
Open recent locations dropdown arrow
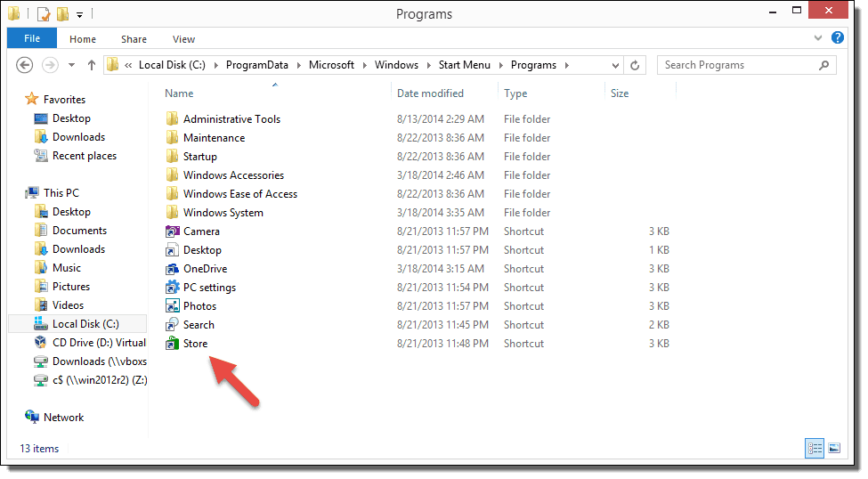click(71, 65)
